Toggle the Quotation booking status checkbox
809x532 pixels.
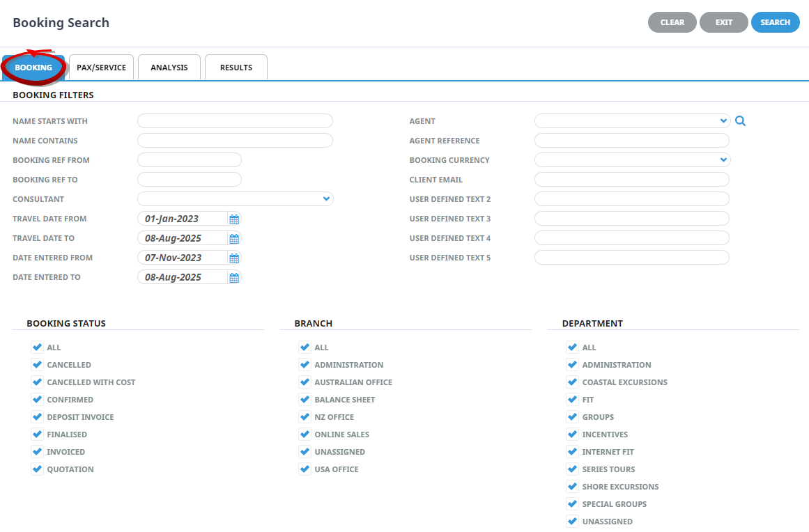click(38, 469)
